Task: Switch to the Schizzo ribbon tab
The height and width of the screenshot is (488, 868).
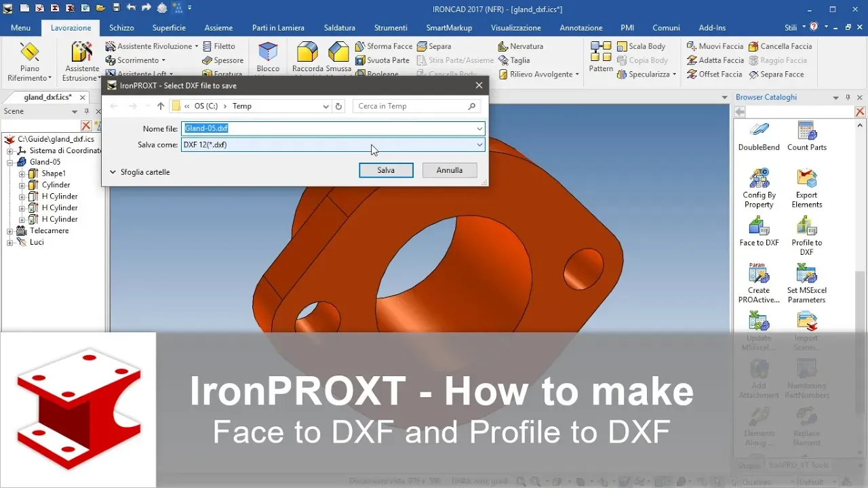Action: 121,28
